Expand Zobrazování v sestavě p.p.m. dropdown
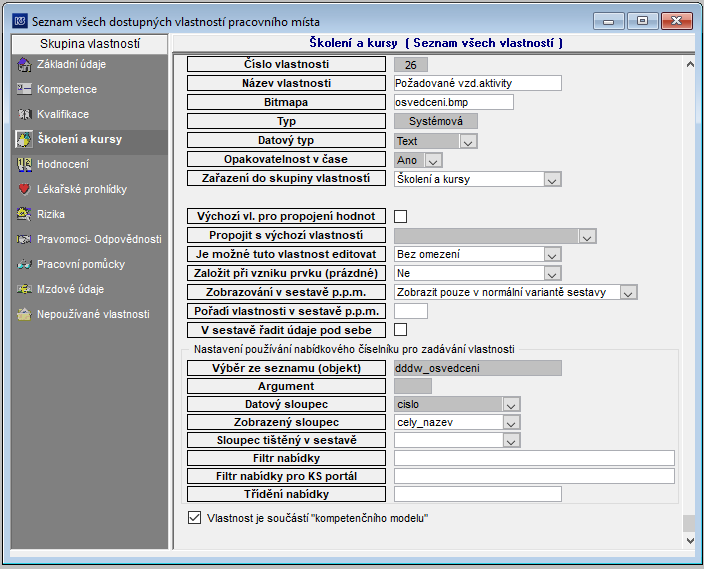The width and height of the screenshot is (704, 569). [x=628, y=292]
